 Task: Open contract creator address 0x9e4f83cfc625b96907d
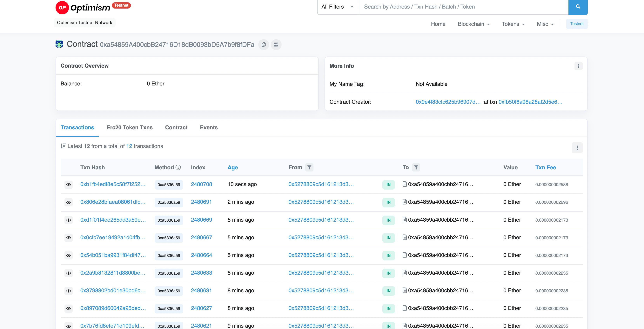tap(448, 102)
